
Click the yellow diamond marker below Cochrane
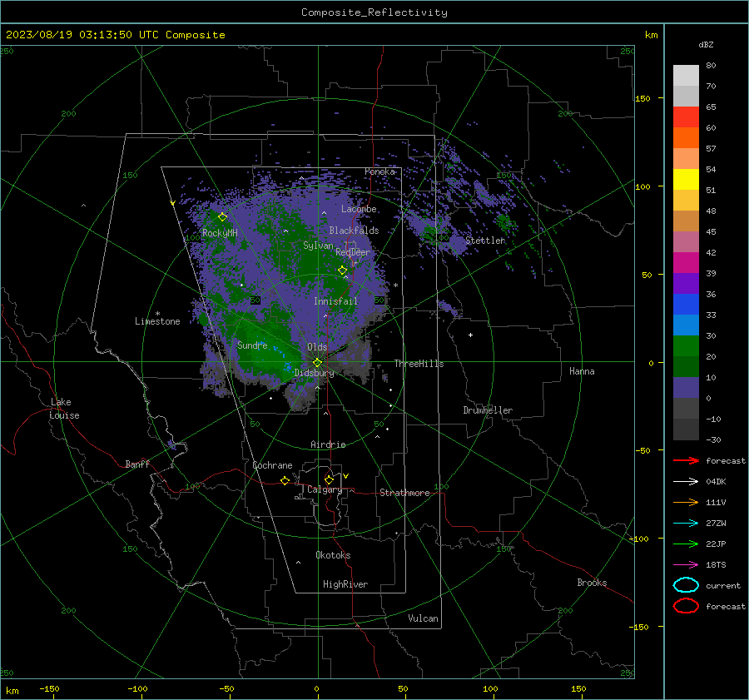pyautogui.click(x=285, y=480)
